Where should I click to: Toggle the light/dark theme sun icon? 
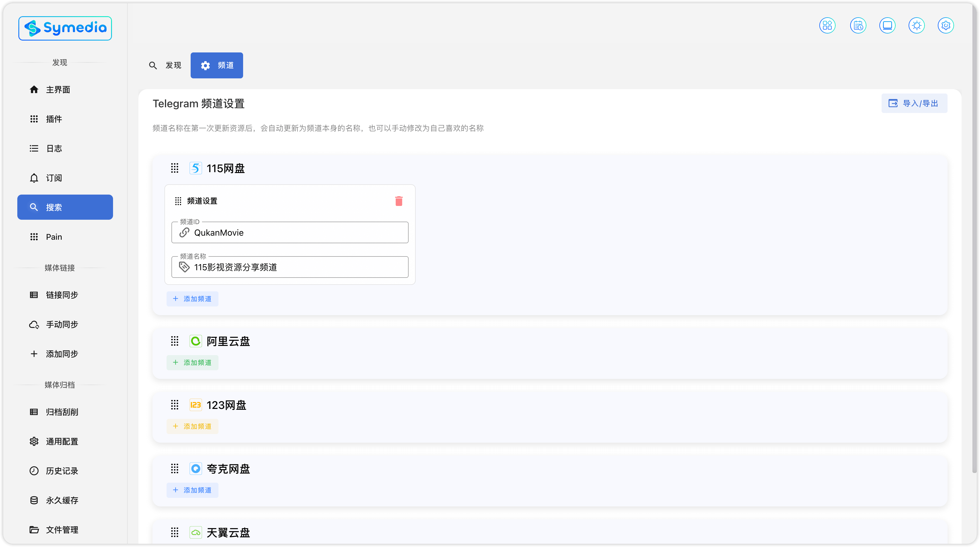(916, 25)
